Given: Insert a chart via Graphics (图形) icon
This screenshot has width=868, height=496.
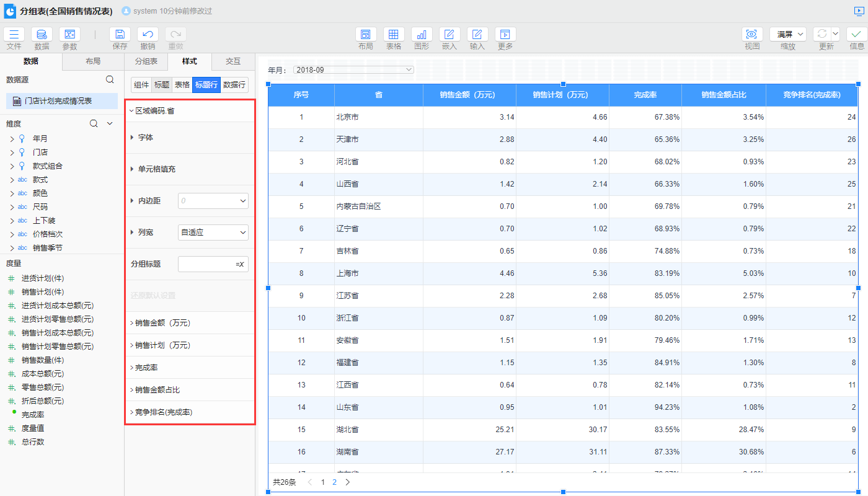Looking at the screenshot, I should (x=422, y=35).
